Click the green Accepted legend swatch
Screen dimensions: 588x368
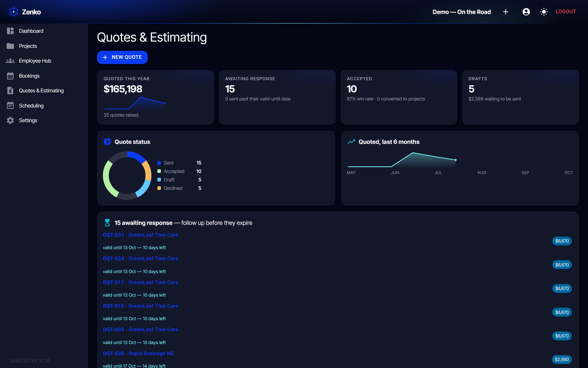(x=159, y=171)
